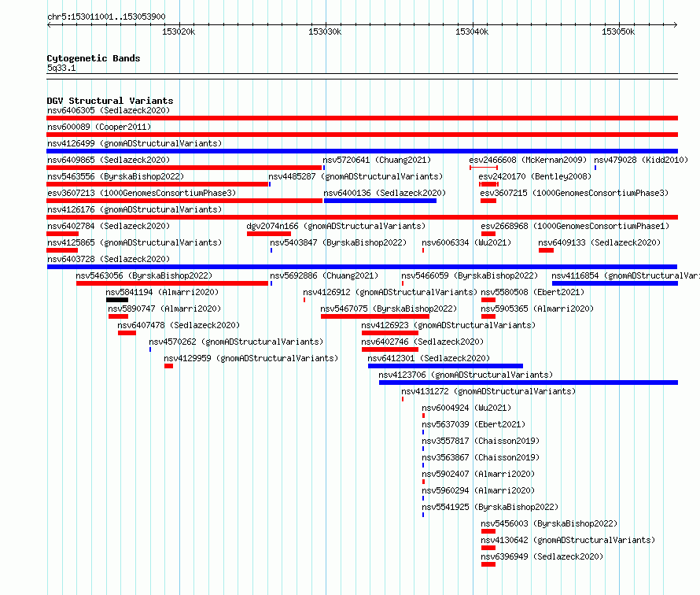Image resolution: width=700 pixels, height=595 pixels.
Task: Click nsv5580508 (Ebert2021) label
Action: (532, 292)
